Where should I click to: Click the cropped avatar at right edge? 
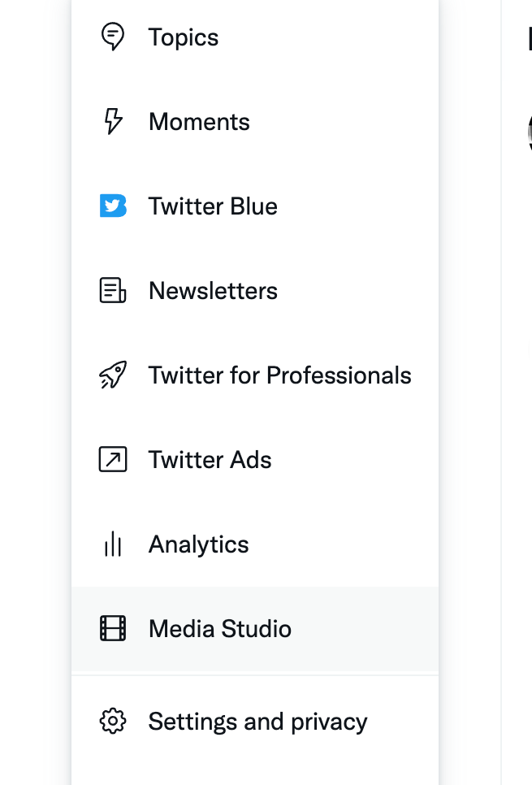pyautogui.click(x=530, y=132)
